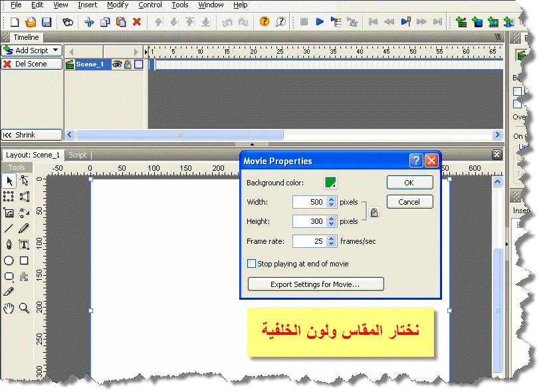This screenshot has width=539, height=392.
Task: Switch to the Script tab
Action: [78, 155]
